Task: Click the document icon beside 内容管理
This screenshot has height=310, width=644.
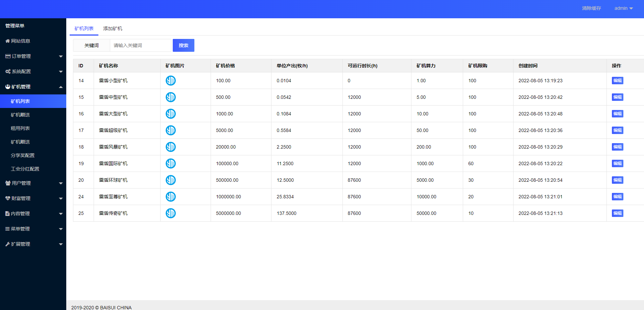Action: (7, 214)
